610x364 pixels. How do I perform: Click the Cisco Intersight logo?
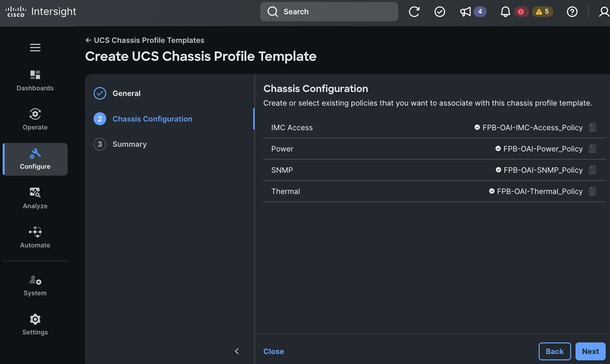coord(41,12)
